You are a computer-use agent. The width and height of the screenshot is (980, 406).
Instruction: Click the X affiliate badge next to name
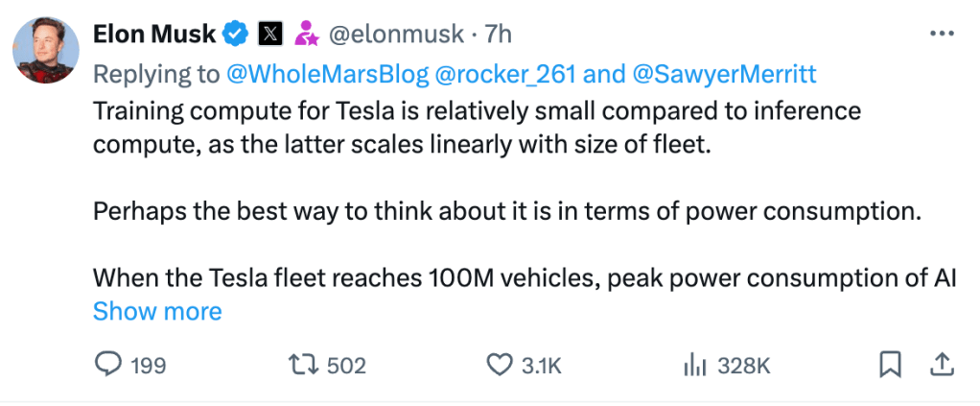(271, 35)
